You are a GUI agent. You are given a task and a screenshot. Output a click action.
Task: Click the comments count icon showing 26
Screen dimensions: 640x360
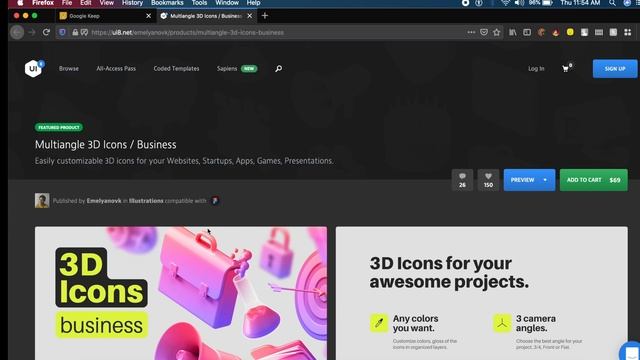(462, 180)
